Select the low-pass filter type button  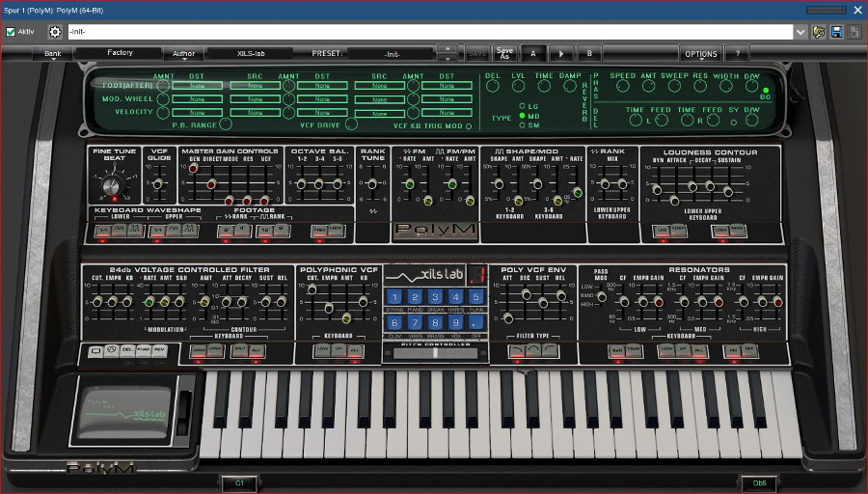[517, 350]
